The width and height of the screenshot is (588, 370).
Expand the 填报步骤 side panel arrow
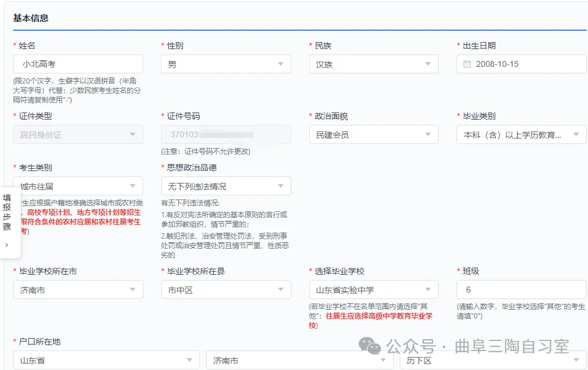(7, 245)
